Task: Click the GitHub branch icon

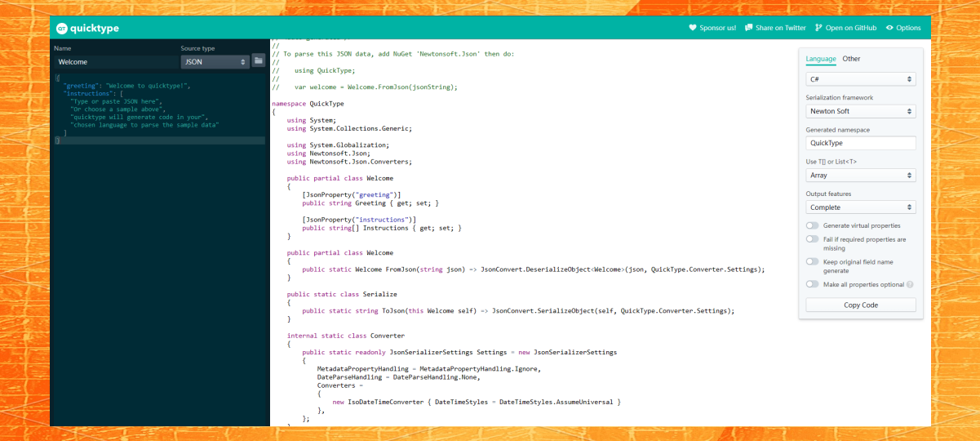Action: click(818, 28)
